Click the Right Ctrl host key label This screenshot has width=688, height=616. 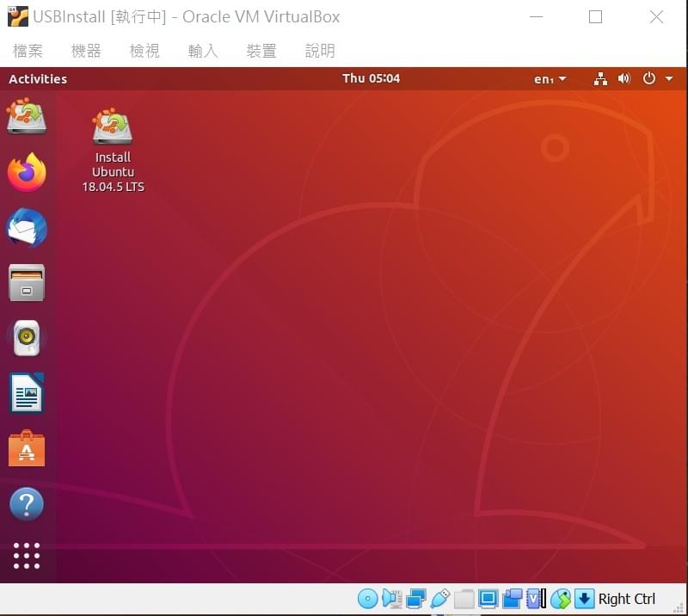tap(627, 599)
